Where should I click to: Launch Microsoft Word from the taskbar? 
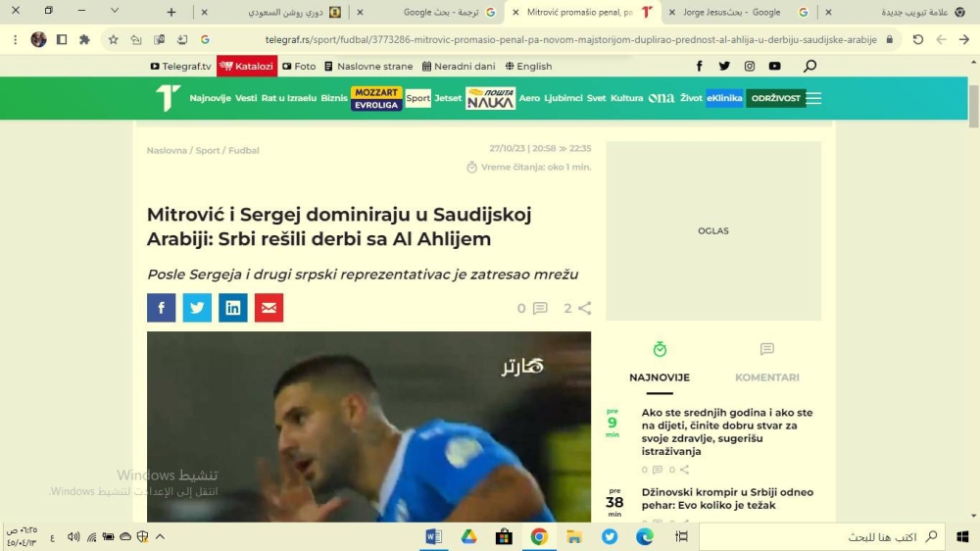tap(433, 536)
